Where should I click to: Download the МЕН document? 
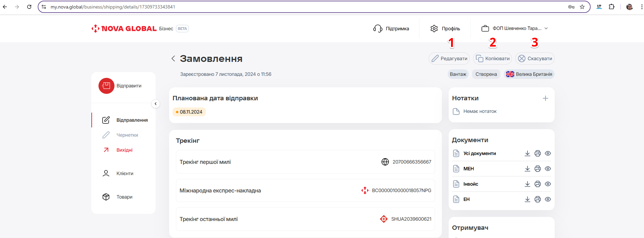[527, 169]
